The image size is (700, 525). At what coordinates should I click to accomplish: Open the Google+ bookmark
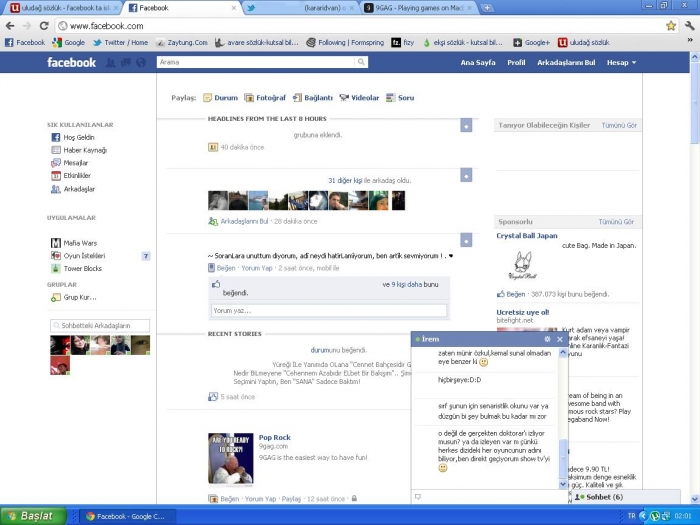point(531,42)
